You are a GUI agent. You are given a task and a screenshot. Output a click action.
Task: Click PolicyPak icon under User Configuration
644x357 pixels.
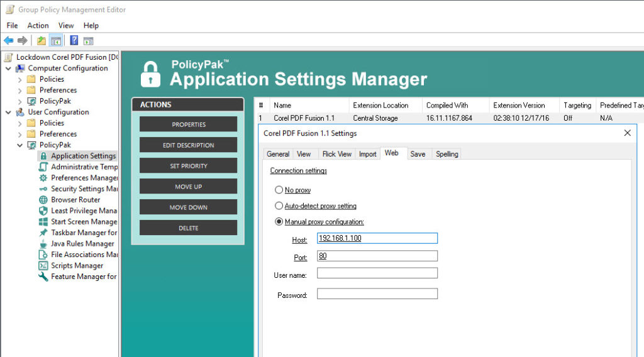(x=31, y=145)
